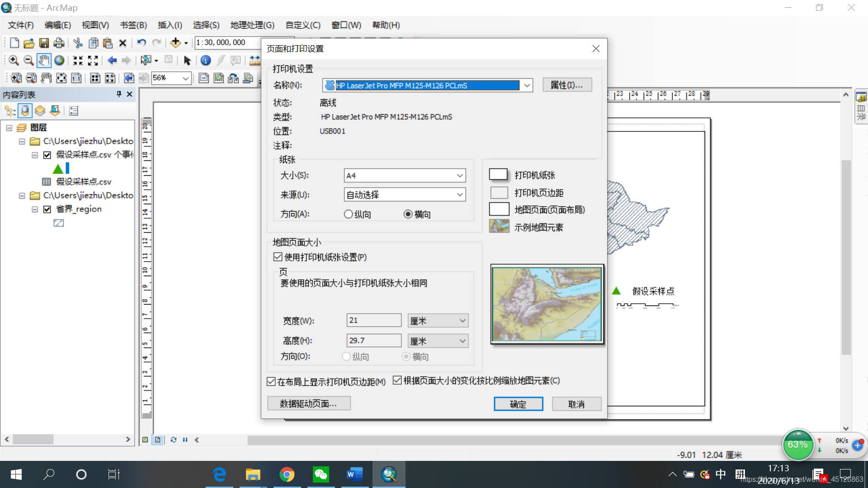The width and height of the screenshot is (868, 488).
Task: Open the paper size A4 dropdown
Action: (x=459, y=176)
